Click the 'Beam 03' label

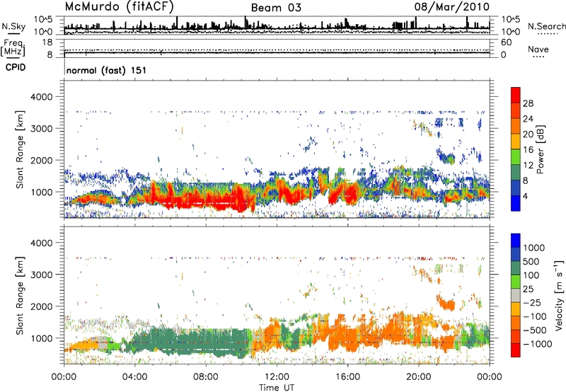click(276, 8)
